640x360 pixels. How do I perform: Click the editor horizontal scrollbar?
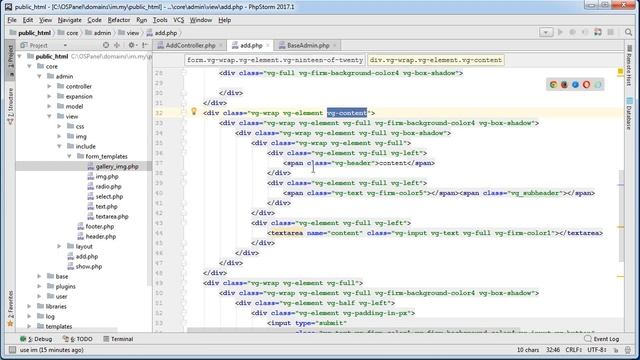point(353,330)
